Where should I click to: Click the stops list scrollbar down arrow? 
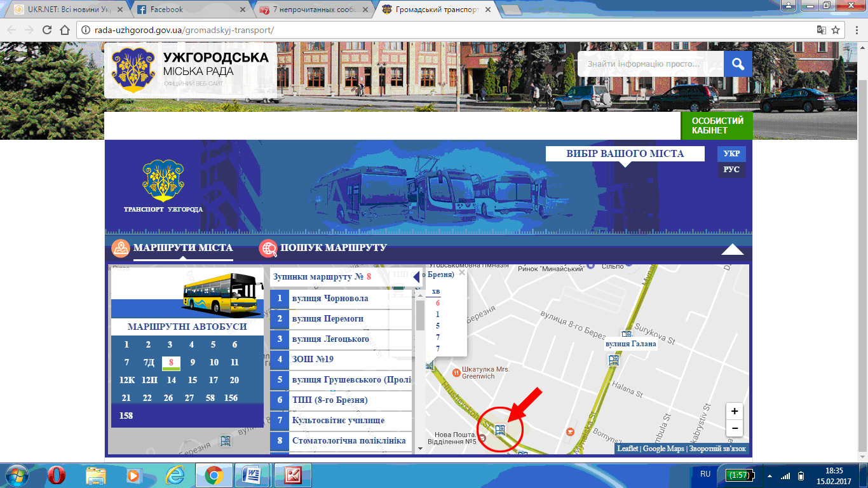pos(420,449)
